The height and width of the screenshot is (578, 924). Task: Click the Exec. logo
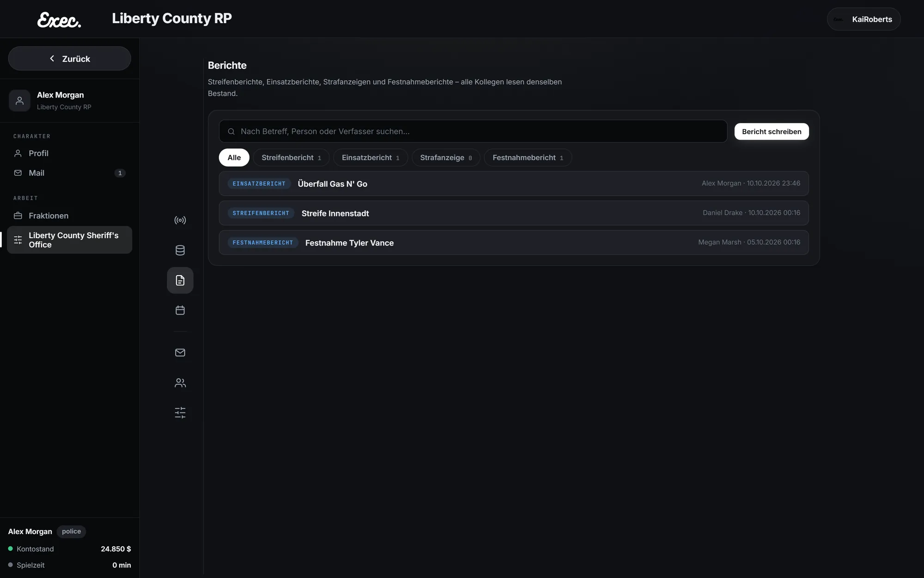59,19
